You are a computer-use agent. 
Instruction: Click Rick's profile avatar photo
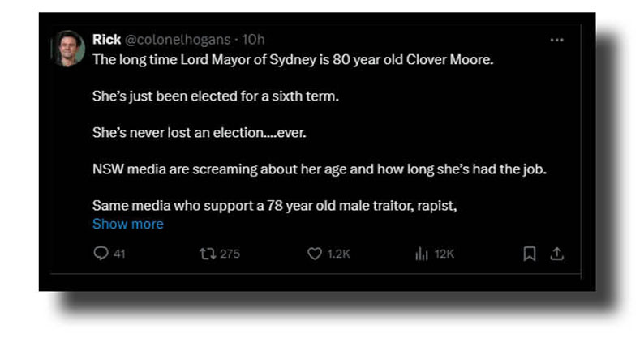pyautogui.click(x=69, y=49)
